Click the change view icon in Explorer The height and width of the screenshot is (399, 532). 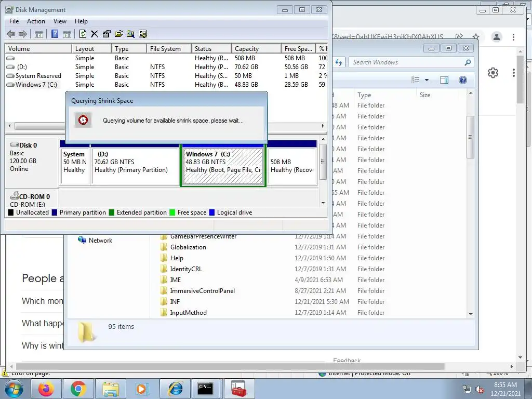click(x=415, y=80)
